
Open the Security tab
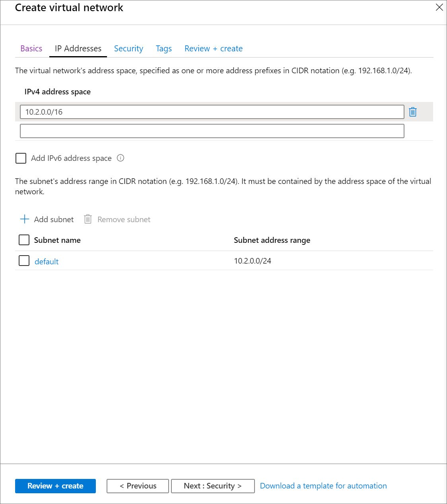pos(128,48)
